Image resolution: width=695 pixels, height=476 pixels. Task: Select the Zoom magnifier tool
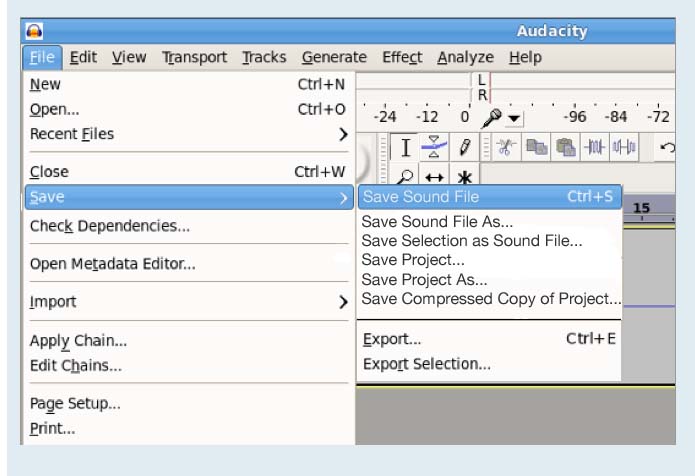pos(406,178)
